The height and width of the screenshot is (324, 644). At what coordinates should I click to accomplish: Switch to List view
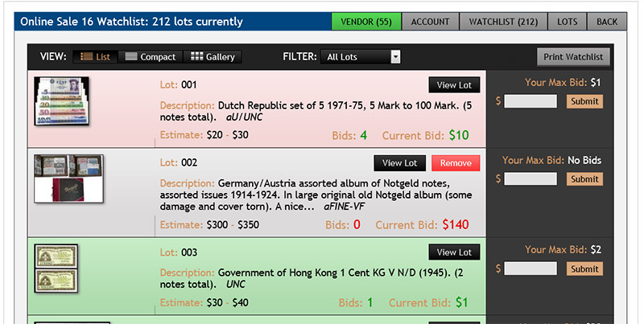[94, 57]
